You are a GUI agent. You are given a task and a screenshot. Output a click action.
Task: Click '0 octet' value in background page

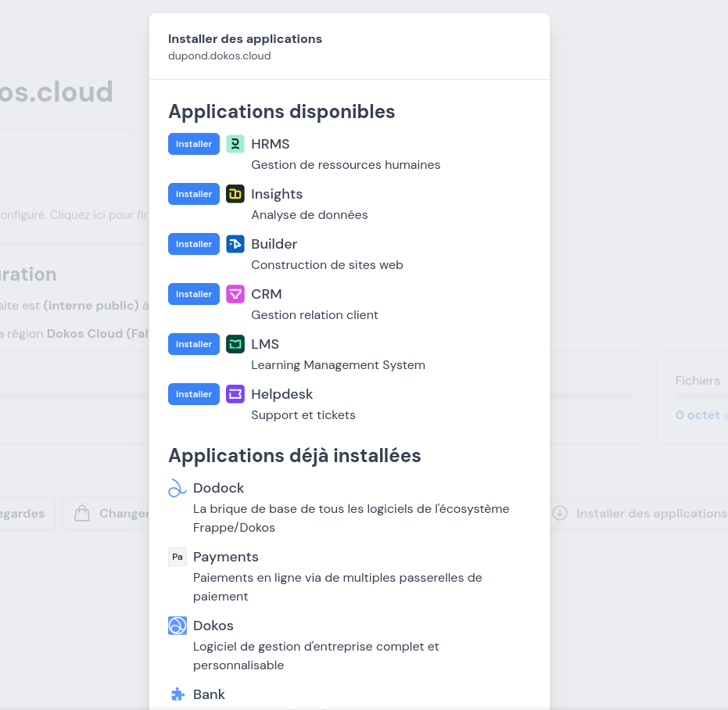(698, 415)
